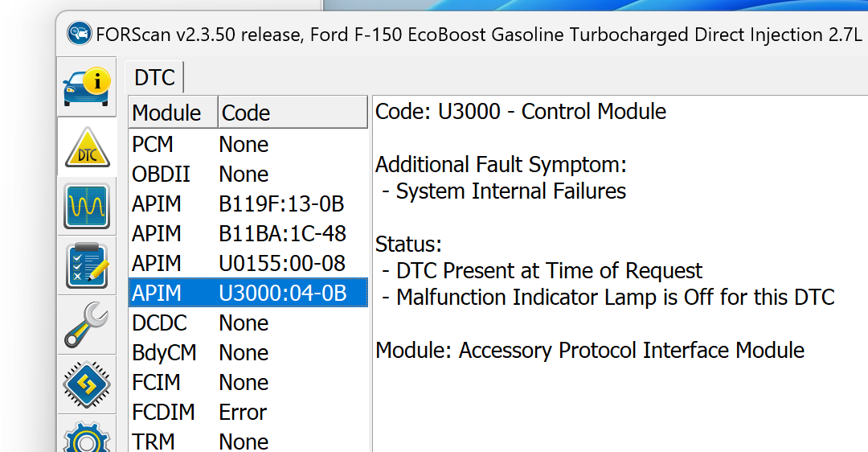868x452 pixels.
Task: Click the FORScan app icon in title bar
Action: click(x=79, y=35)
